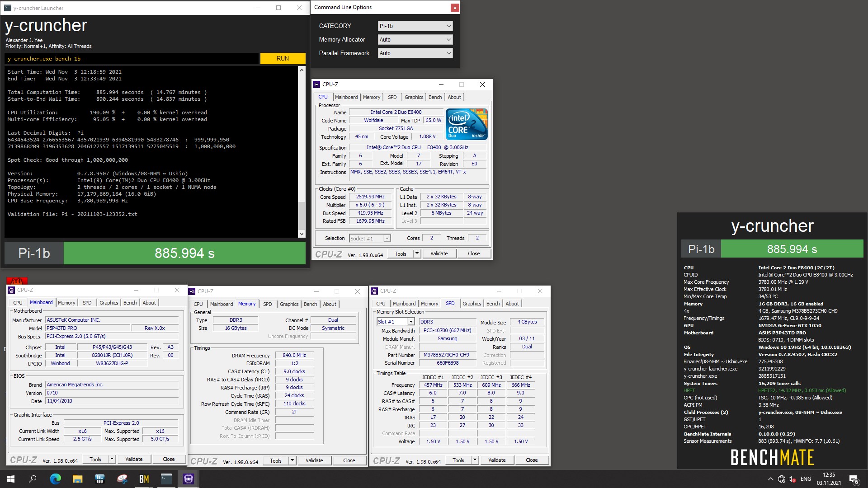Click the ENG language indicator

coord(806,479)
